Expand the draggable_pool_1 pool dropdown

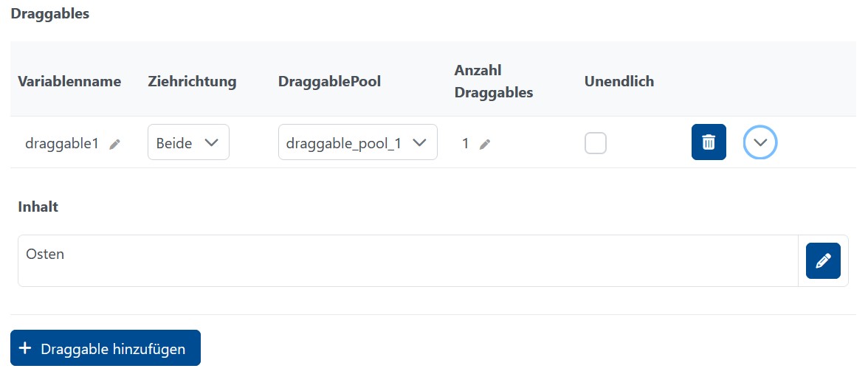pos(357,142)
